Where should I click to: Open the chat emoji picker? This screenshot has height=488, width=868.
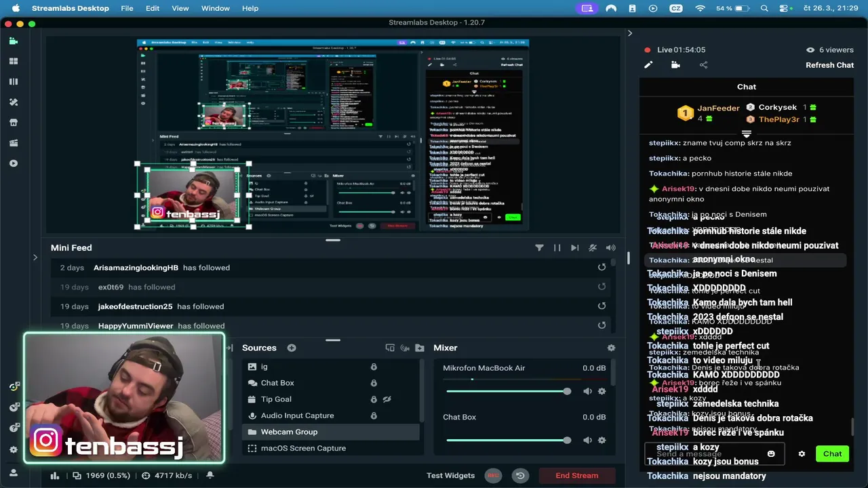coord(771,453)
